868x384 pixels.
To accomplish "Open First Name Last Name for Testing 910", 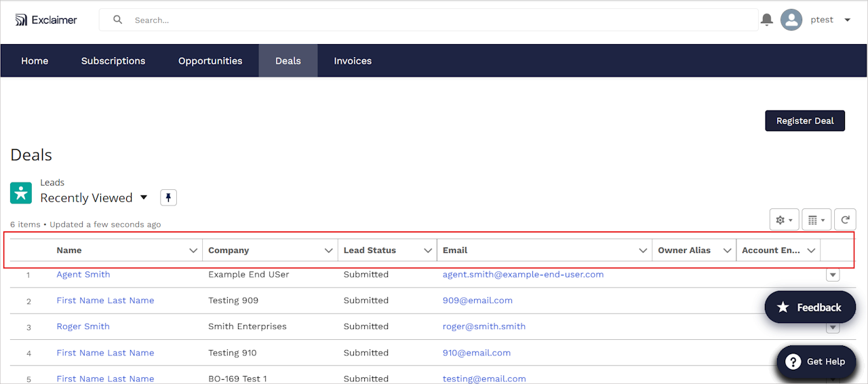I will tap(105, 353).
